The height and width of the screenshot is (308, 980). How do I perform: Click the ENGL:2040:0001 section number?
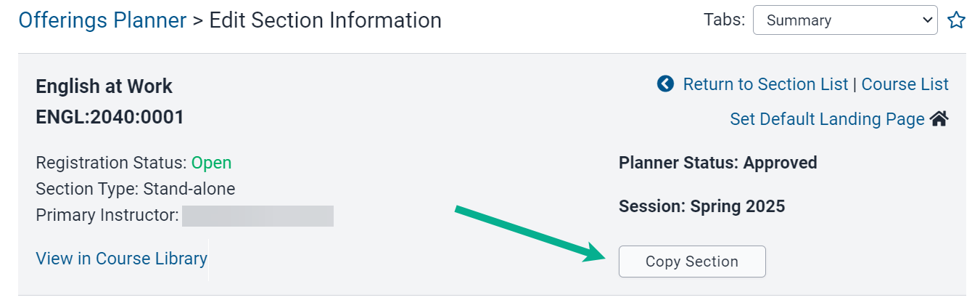[110, 116]
